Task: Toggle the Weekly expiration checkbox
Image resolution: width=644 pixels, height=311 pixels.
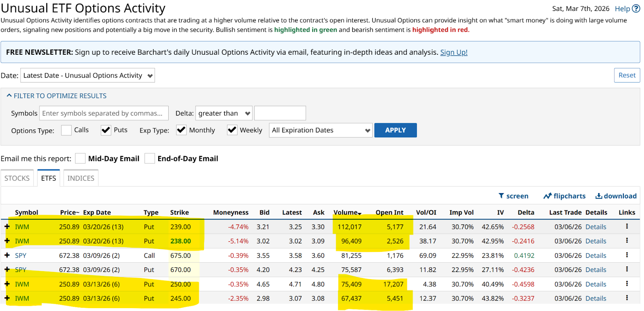Action: tap(232, 130)
